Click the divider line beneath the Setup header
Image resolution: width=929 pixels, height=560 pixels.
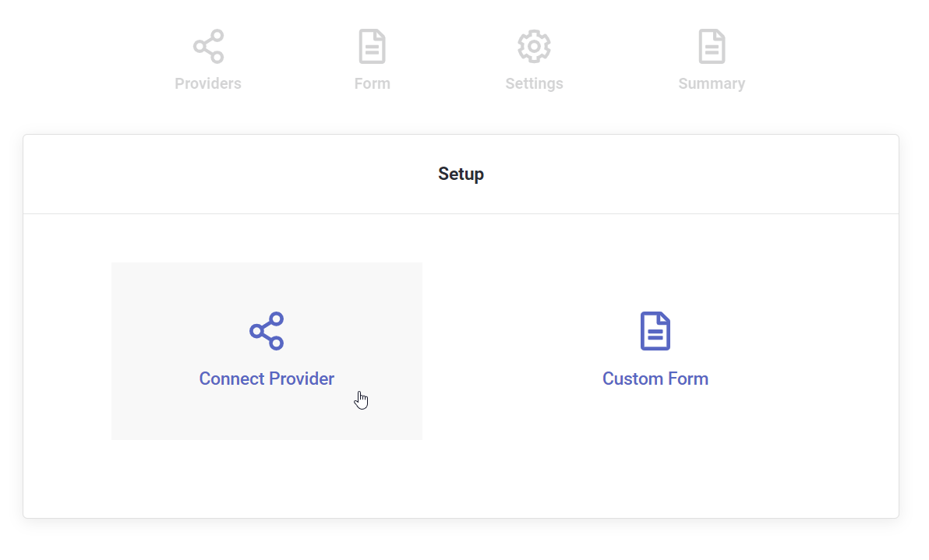461,213
